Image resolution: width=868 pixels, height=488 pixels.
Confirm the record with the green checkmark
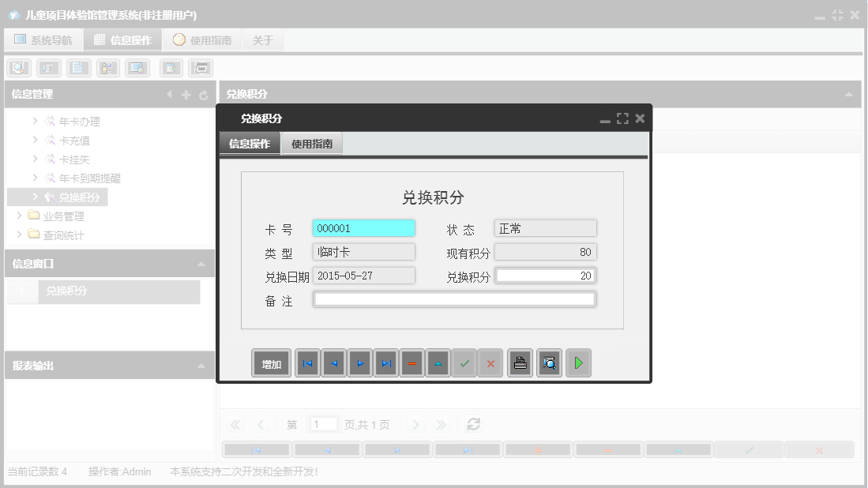464,362
